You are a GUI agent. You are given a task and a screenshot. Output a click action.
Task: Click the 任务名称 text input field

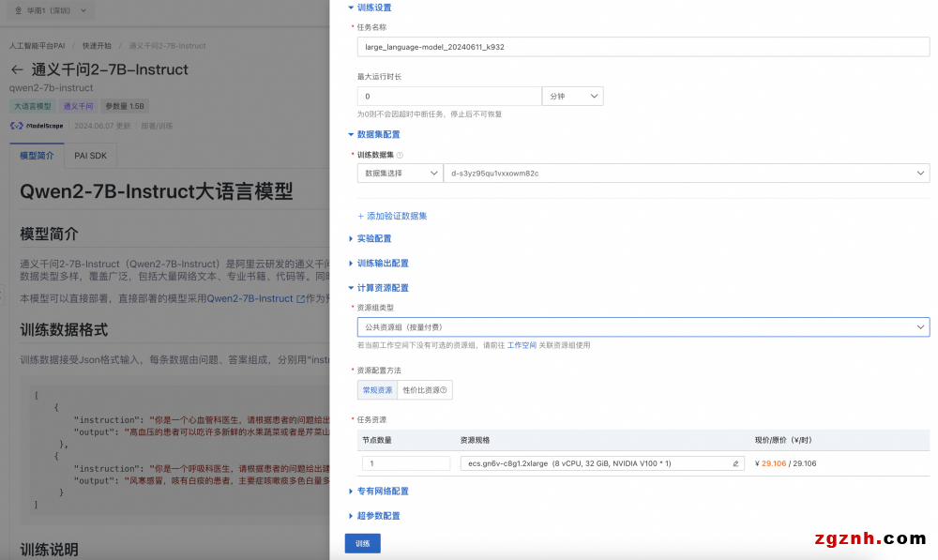643,47
